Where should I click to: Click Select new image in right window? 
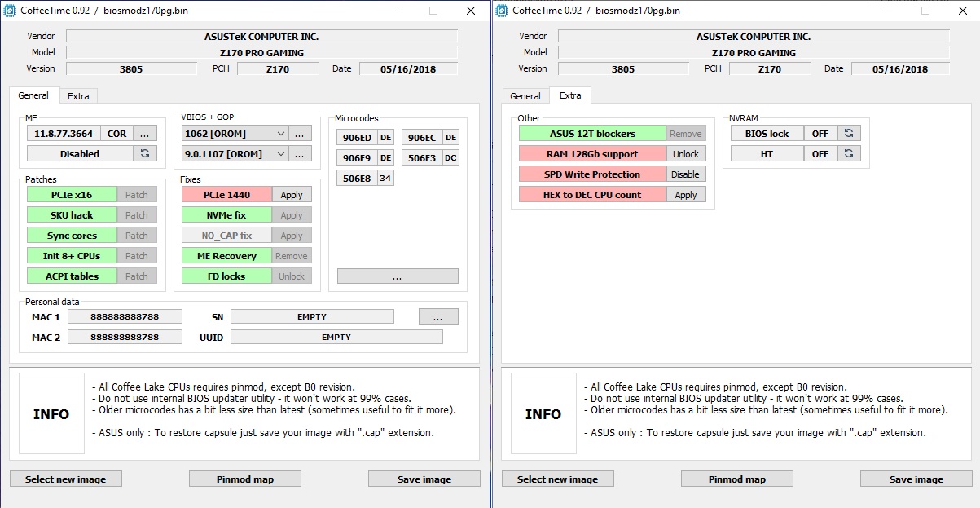[x=558, y=479]
